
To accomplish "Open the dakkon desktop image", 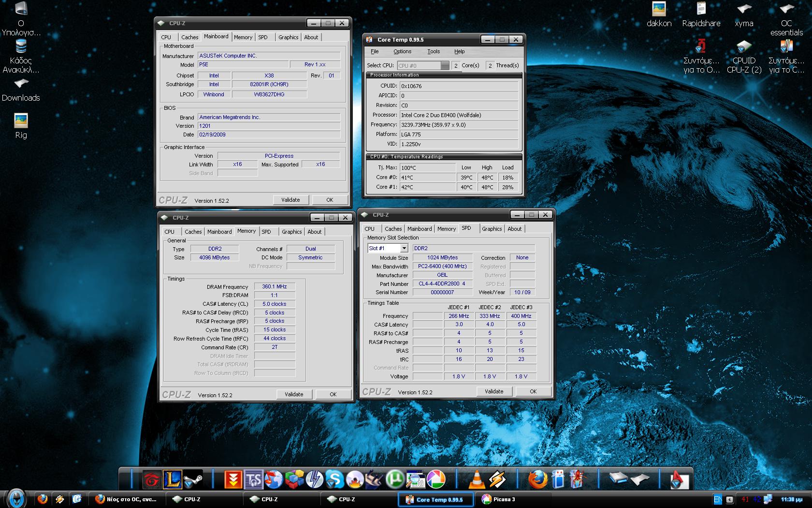I will [659, 15].
